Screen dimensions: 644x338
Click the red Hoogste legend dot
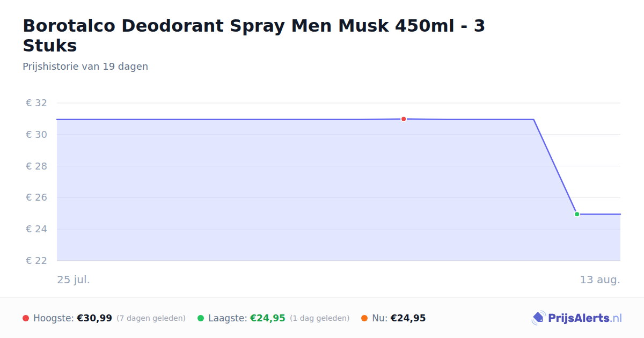26,318
